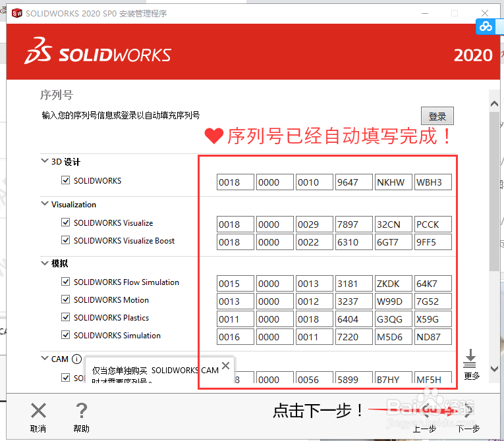Click Visualize Boost serial field 9FF5
Viewport: 504px width, 441px height.
433,242
